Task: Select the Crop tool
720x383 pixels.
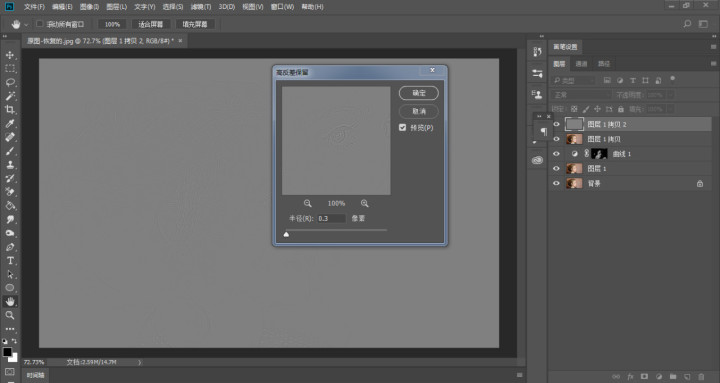Action: [10, 110]
